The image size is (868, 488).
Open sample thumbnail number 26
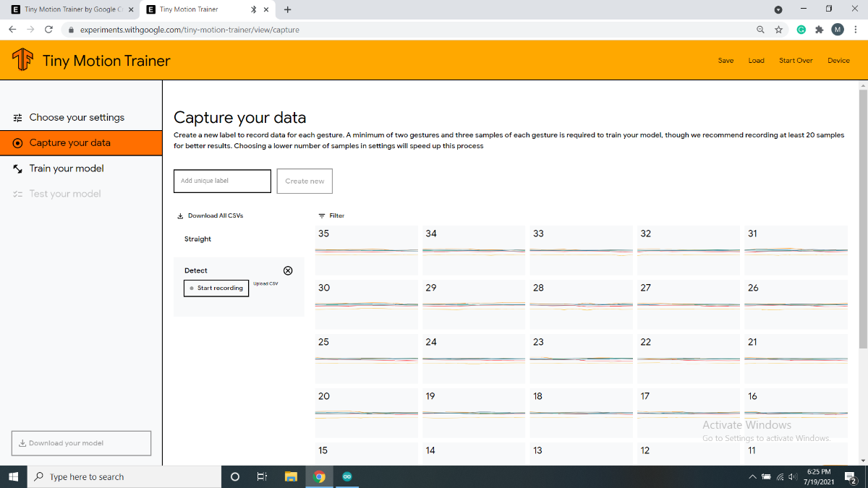pyautogui.click(x=796, y=304)
